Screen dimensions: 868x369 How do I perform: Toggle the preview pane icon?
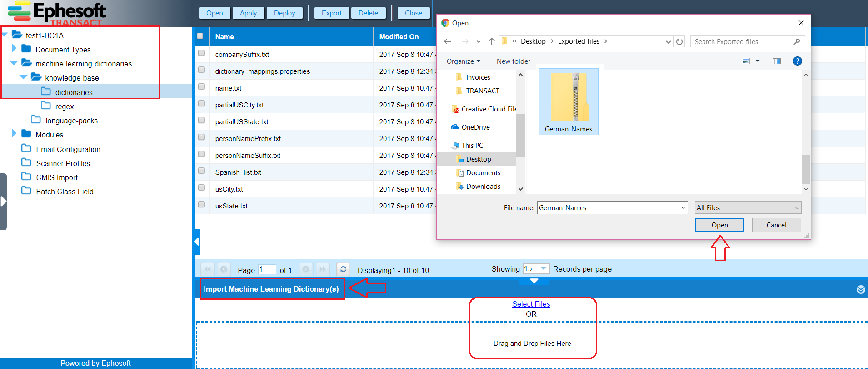777,61
